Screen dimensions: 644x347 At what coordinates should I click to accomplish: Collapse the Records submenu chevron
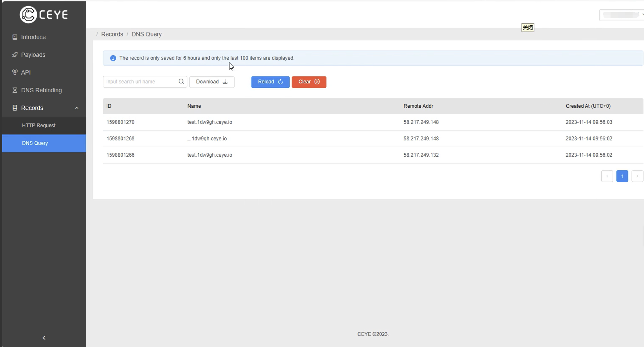[x=77, y=108]
